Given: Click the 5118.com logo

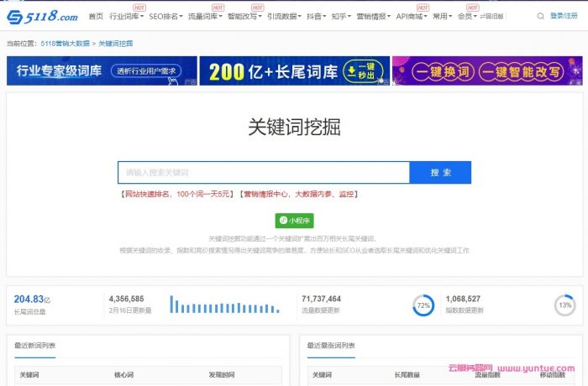Looking at the screenshot, I should [42, 15].
